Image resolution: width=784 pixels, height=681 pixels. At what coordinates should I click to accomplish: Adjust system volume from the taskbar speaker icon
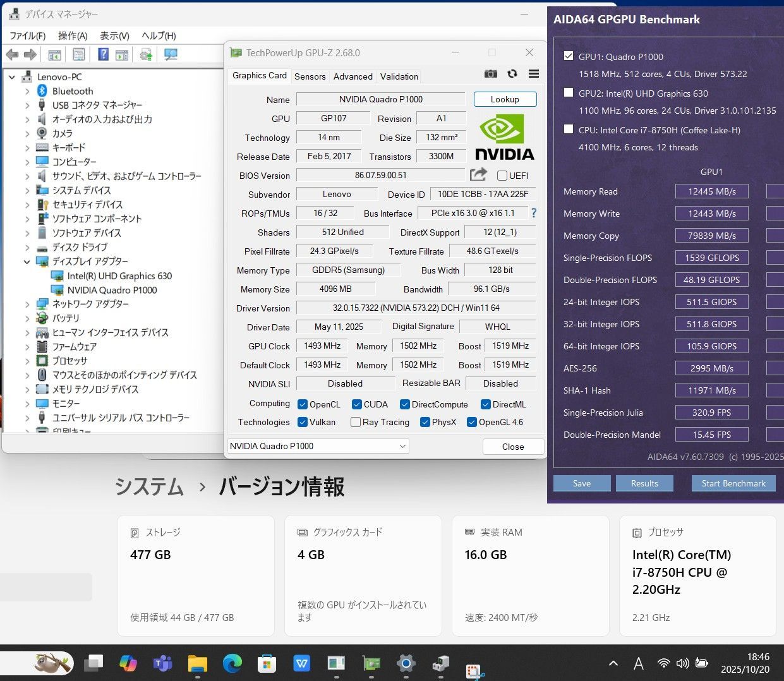683,663
